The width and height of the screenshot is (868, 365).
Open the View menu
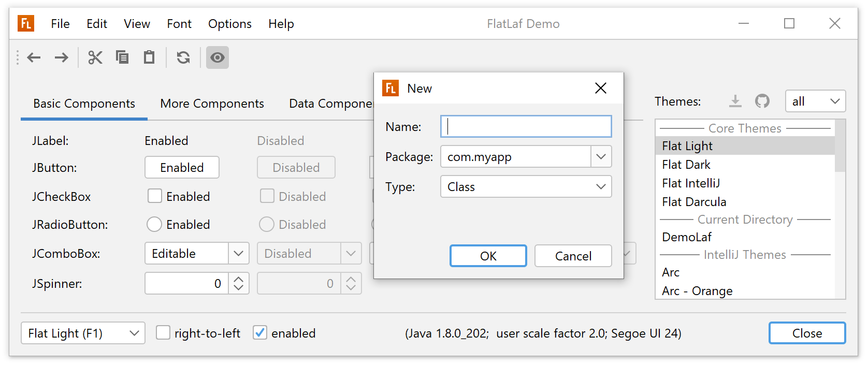pyautogui.click(x=137, y=24)
